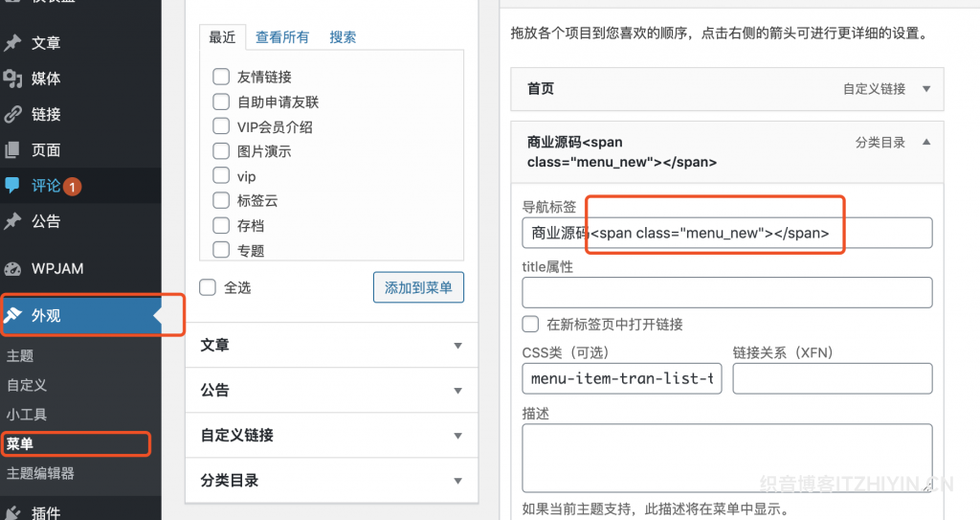
Task: Switch to the 搜索 tab
Action: [x=343, y=37]
